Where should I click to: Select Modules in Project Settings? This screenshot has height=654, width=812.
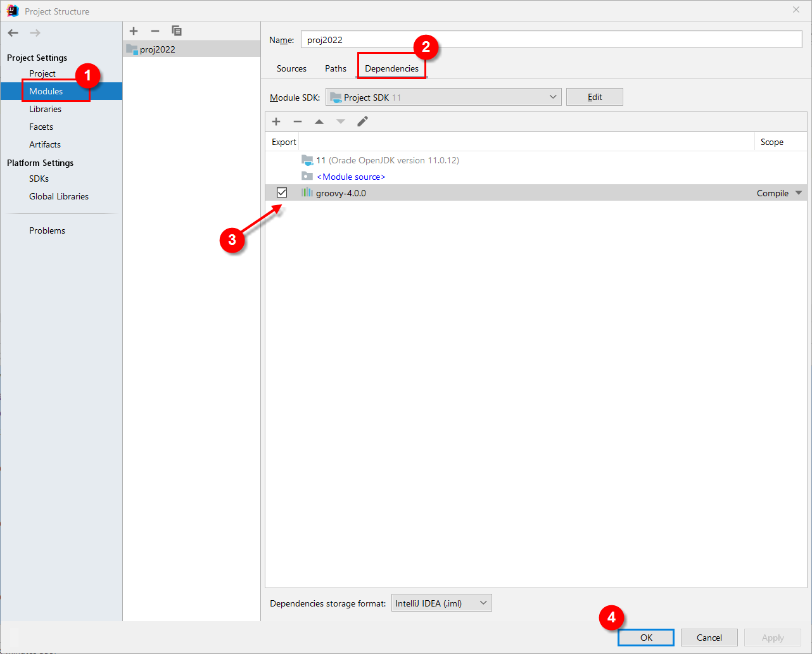click(46, 91)
